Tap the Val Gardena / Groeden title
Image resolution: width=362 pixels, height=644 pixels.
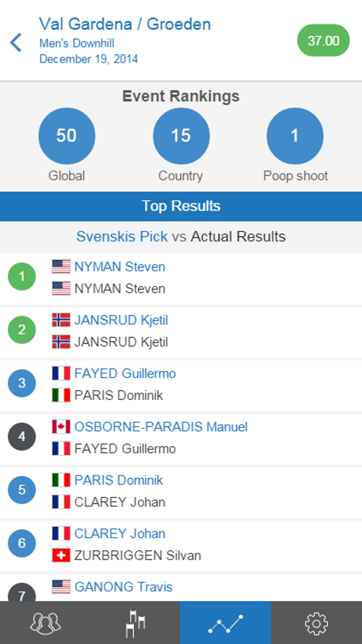click(x=125, y=24)
